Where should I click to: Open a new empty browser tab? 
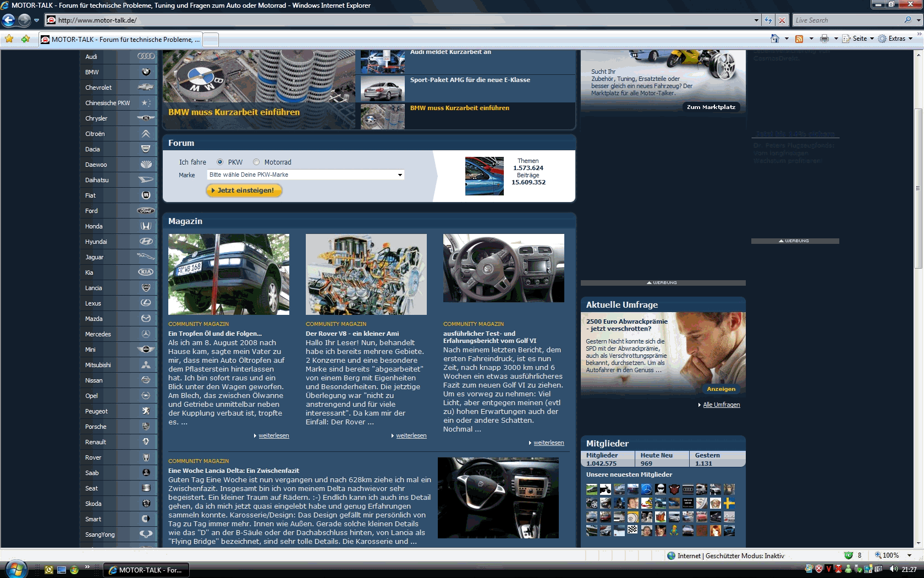(211, 40)
